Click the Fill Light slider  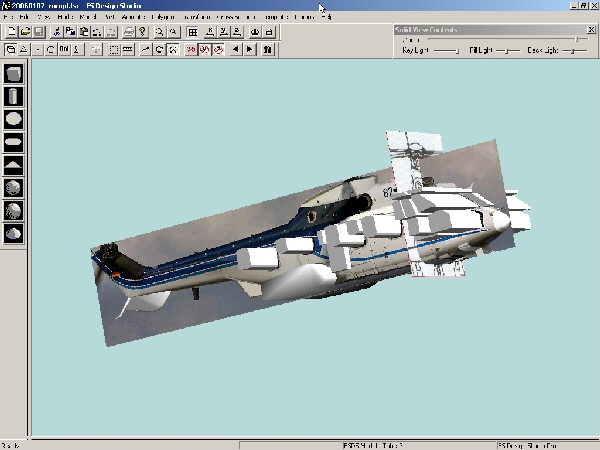click(x=508, y=49)
